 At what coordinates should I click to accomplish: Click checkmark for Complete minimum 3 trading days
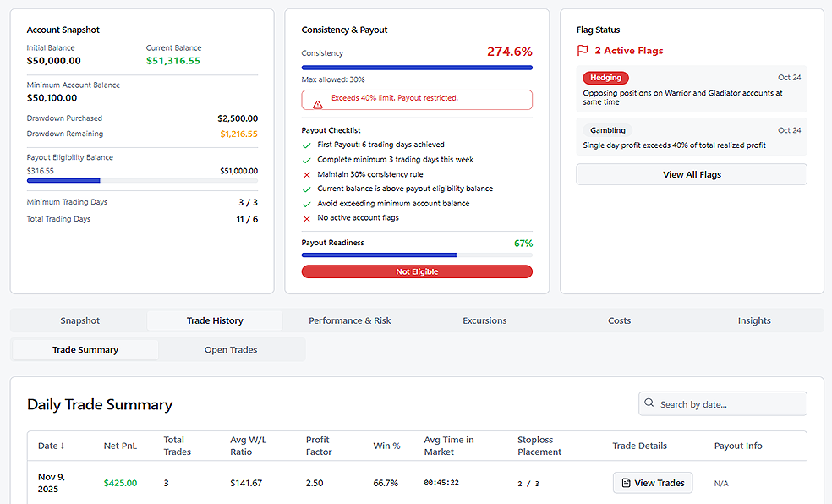pos(307,160)
